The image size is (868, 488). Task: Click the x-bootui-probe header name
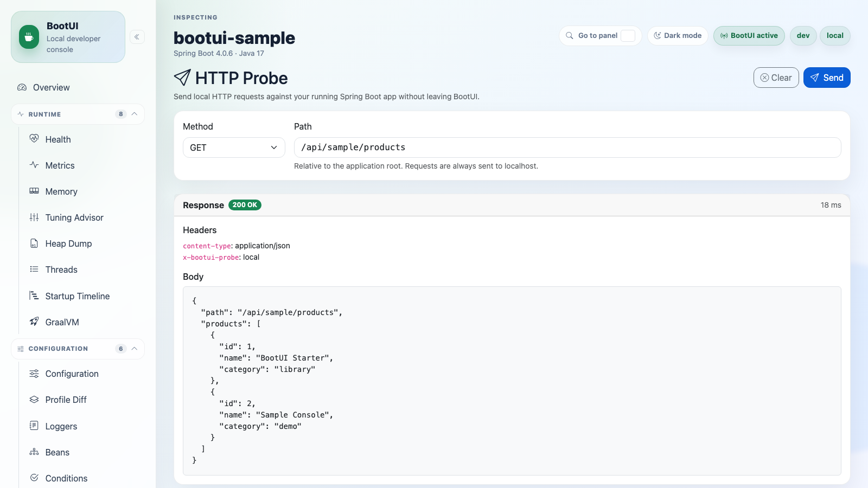[x=211, y=257]
